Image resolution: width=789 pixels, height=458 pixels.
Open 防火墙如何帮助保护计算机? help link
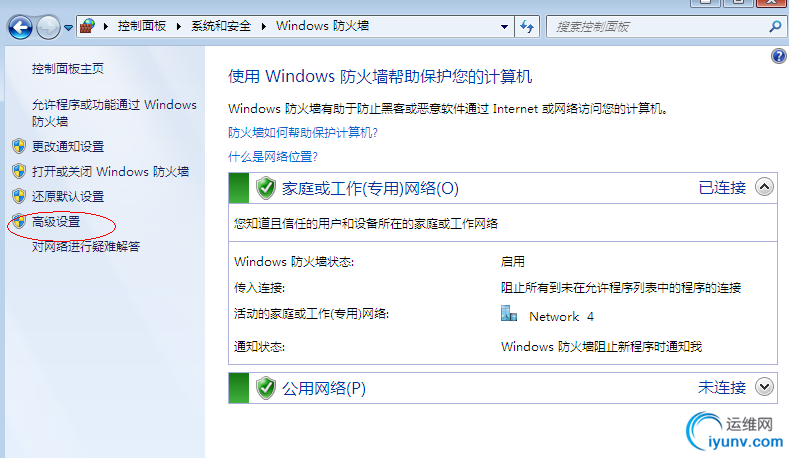click(x=303, y=132)
